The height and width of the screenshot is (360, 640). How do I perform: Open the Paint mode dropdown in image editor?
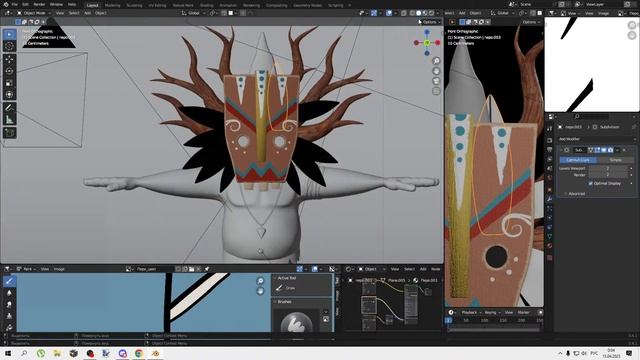pos(27,269)
